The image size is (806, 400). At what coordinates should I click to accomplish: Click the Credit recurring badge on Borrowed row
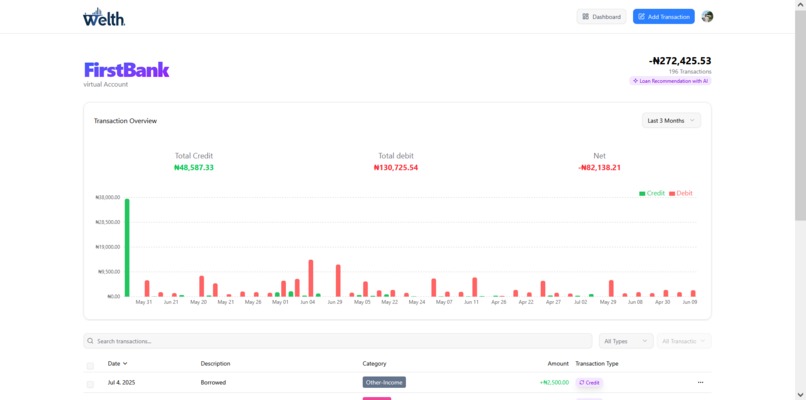(x=589, y=383)
